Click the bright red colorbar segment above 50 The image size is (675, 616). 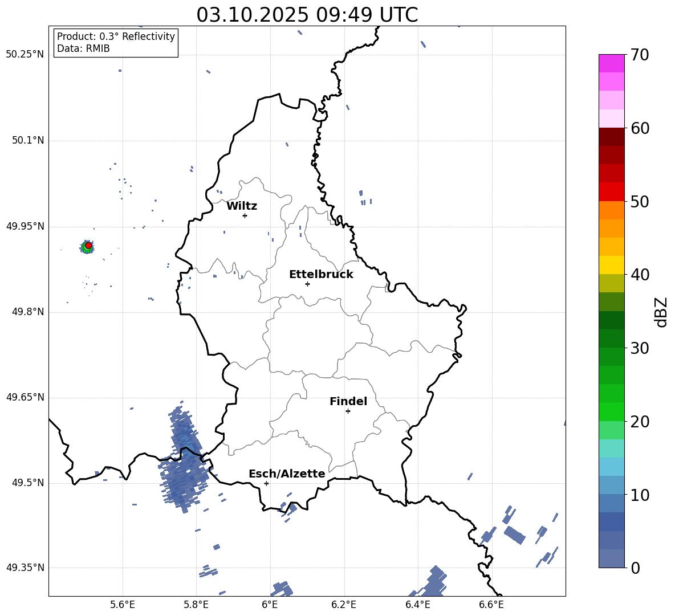click(x=611, y=192)
